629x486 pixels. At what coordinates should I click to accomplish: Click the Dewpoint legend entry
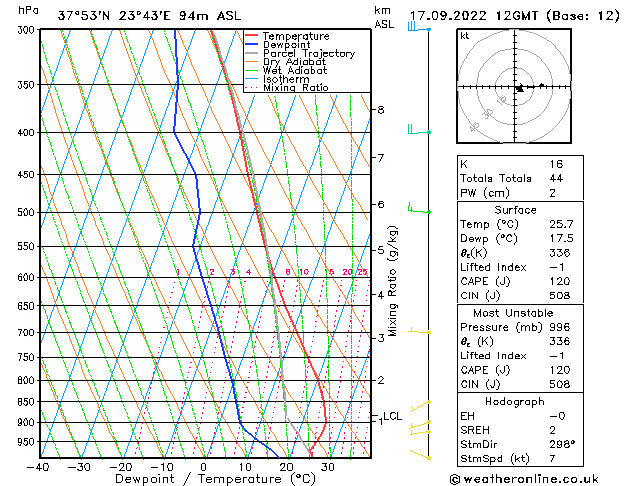point(286,45)
